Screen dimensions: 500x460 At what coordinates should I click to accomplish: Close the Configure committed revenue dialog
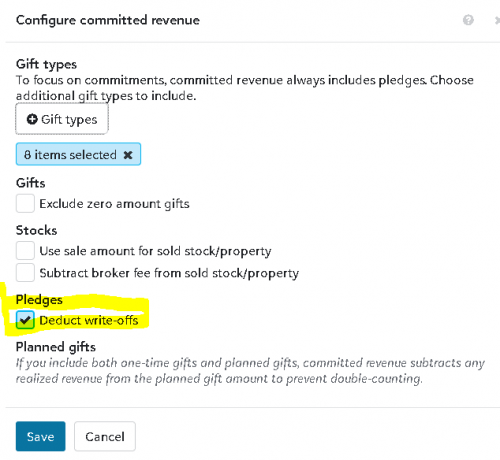(497, 21)
